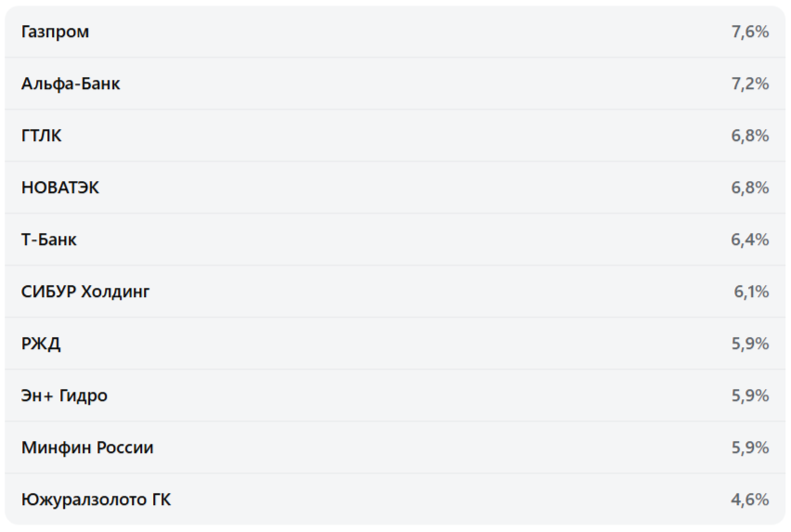Select the Эн+ Гидро row label

pyautogui.click(x=64, y=396)
